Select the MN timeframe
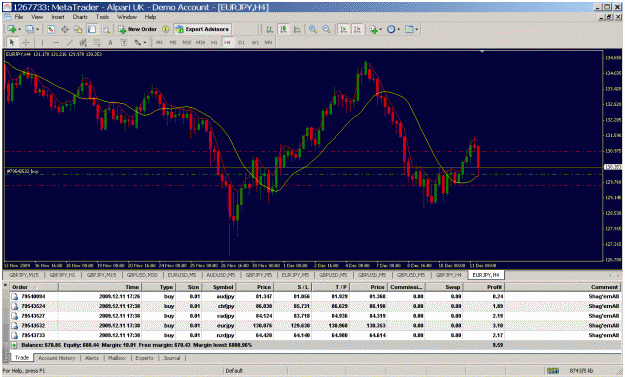Viewport: 625px width, 377px height. [x=268, y=42]
